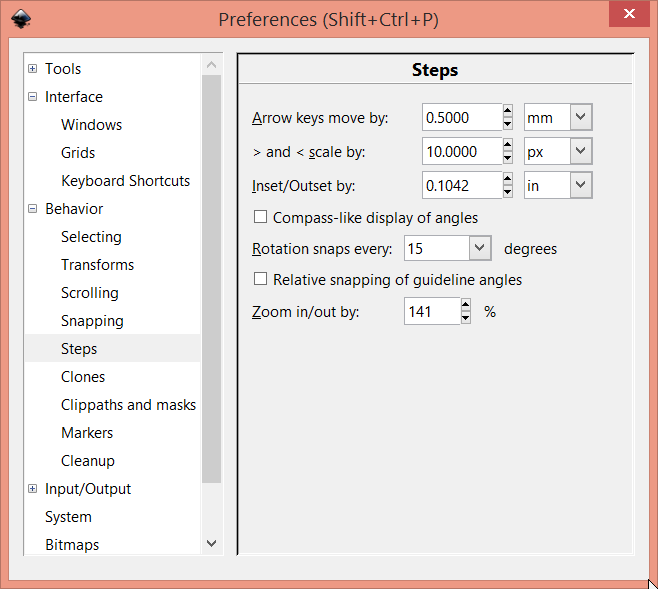658x589 pixels.
Task: Close the Preferences dialog
Action: click(629, 14)
